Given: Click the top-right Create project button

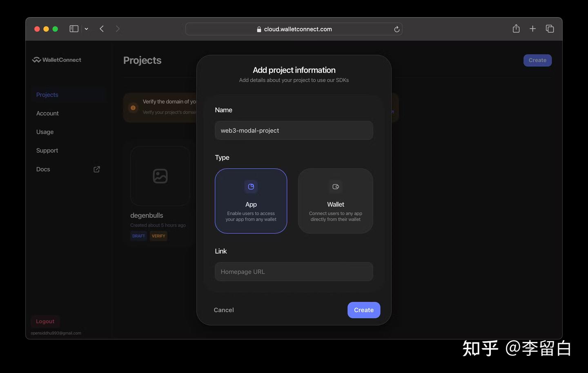Looking at the screenshot, I should (537, 60).
